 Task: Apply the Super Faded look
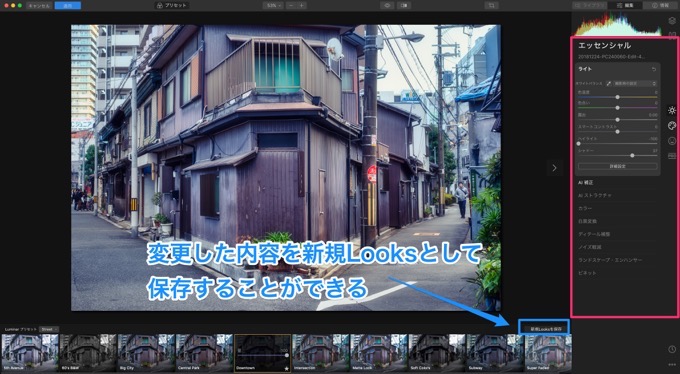(548, 353)
